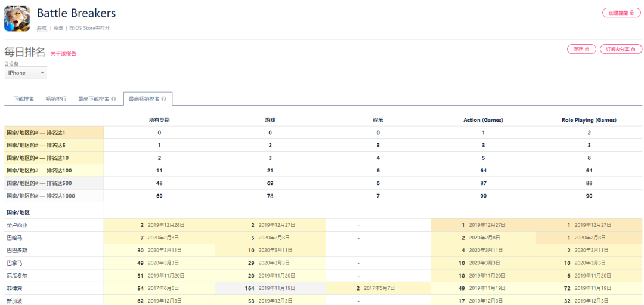Click the 菲律宾 country row
The height and width of the screenshot is (305, 644).
323,288
